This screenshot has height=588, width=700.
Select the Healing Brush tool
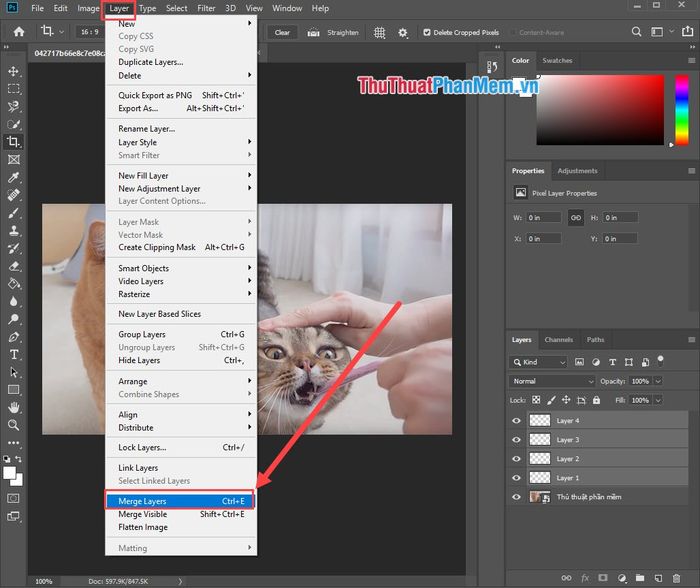click(13, 195)
